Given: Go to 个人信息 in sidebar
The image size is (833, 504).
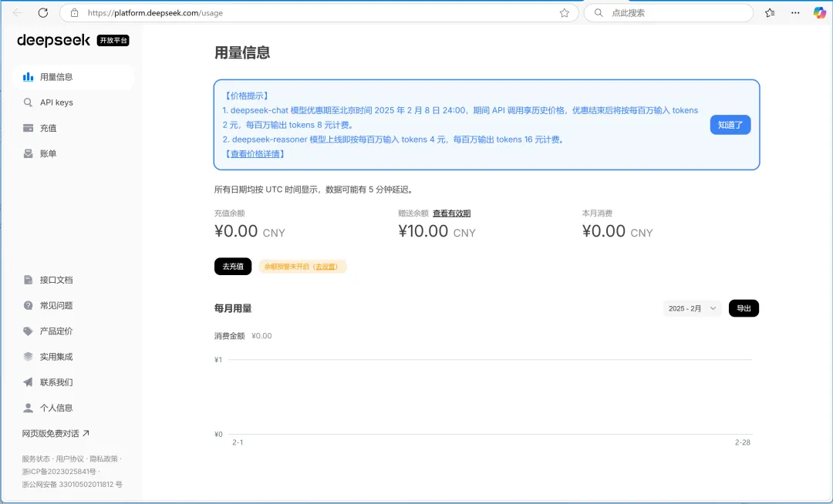Looking at the screenshot, I should point(73,408).
